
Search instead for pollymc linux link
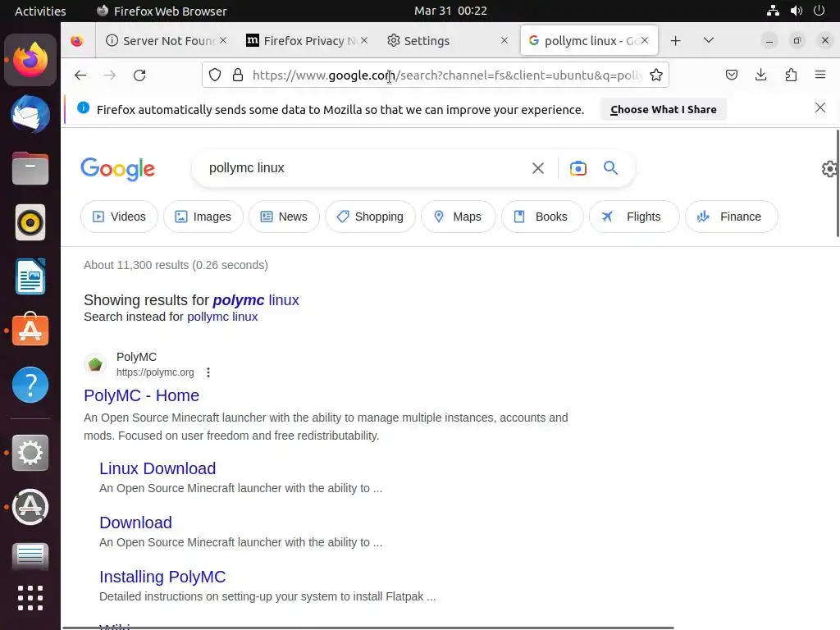222,317
